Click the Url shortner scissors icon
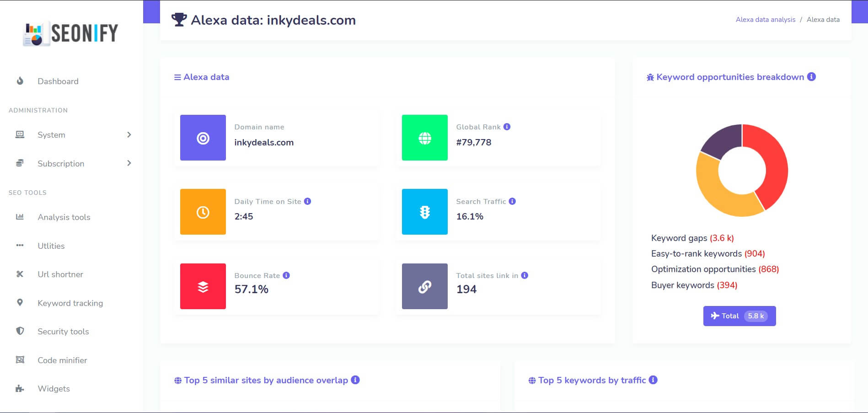 [x=20, y=274]
